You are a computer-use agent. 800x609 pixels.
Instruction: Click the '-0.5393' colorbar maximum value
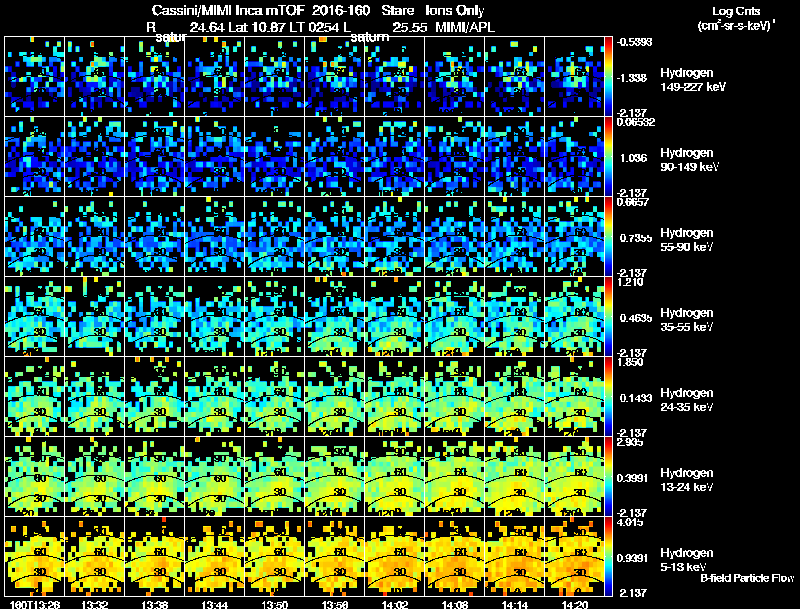click(634, 42)
